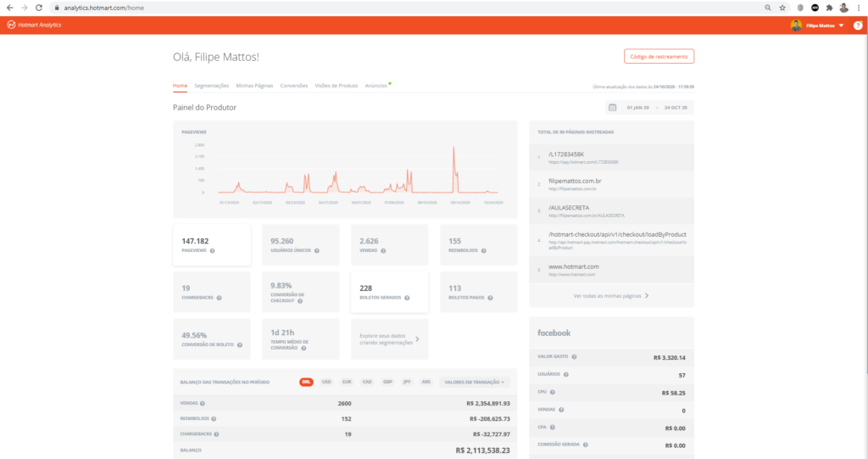The width and height of the screenshot is (868, 459).
Task: Open the filipemattos.com.br tracked page
Action: pos(612,184)
